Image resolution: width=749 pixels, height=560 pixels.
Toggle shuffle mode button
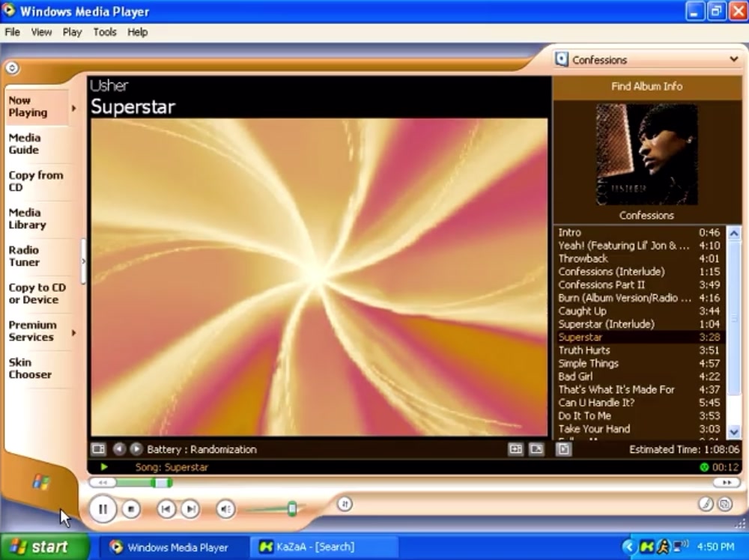tap(345, 504)
